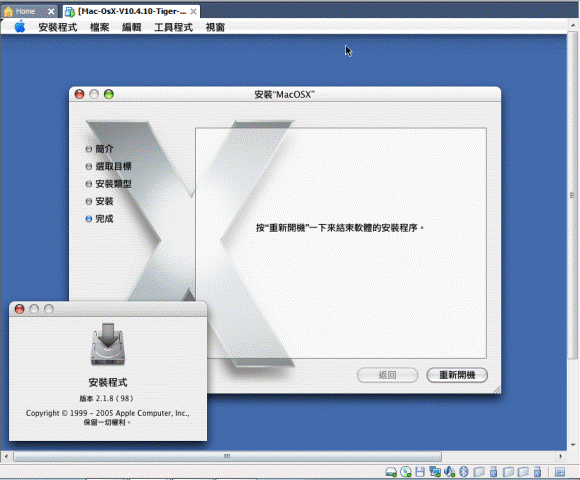
Task: Click the 重新開機 restart button
Action: point(457,375)
